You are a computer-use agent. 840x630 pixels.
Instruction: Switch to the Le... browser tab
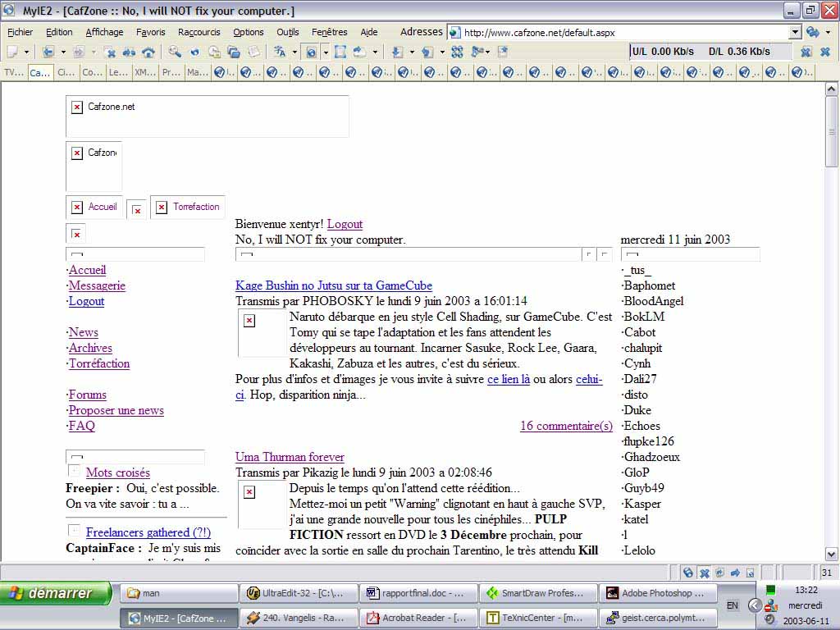tap(118, 72)
